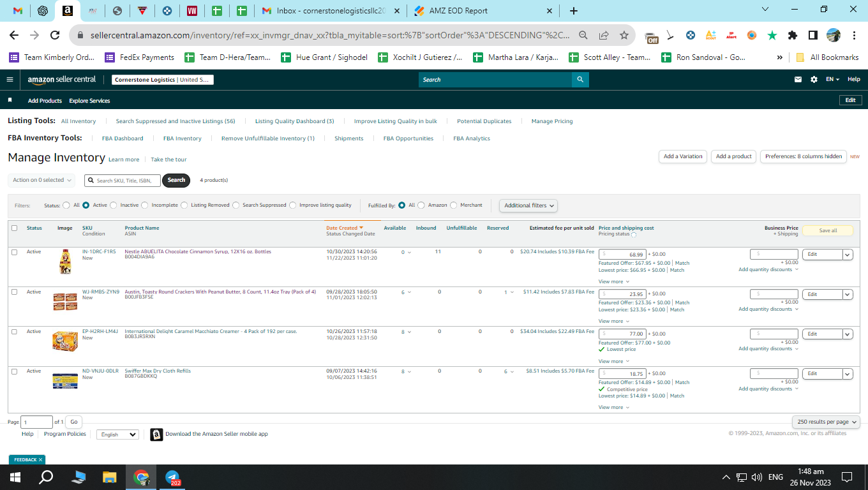Select Fulfilled By Merchant radio button

(454, 205)
